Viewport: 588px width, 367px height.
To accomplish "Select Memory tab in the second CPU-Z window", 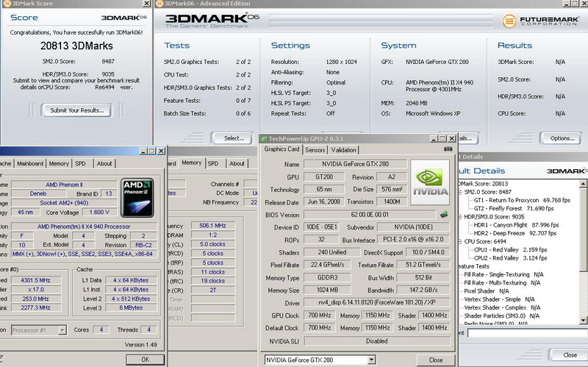I will 192,163.
